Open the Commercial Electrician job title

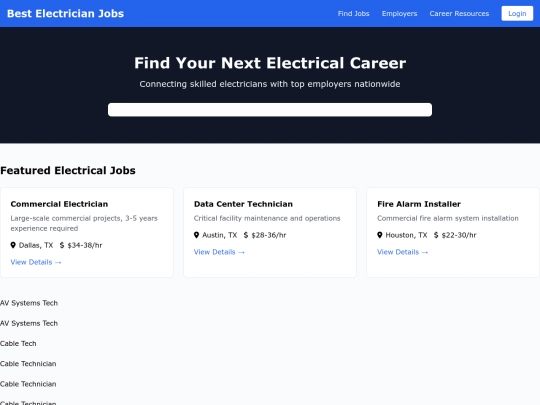tap(59, 204)
